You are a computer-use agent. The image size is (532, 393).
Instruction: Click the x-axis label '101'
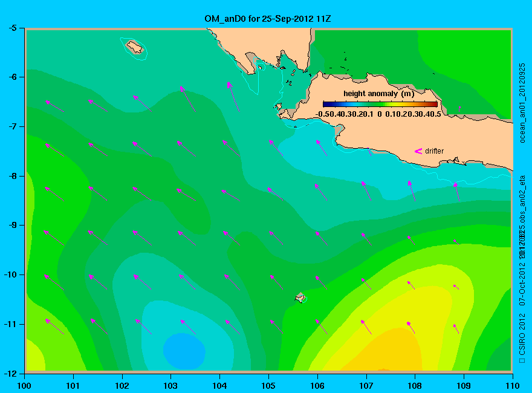coord(73,386)
